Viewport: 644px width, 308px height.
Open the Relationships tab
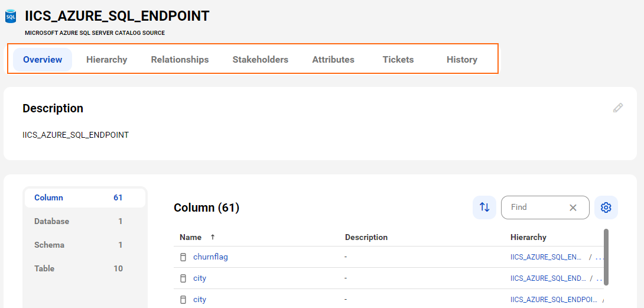[180, 60]
